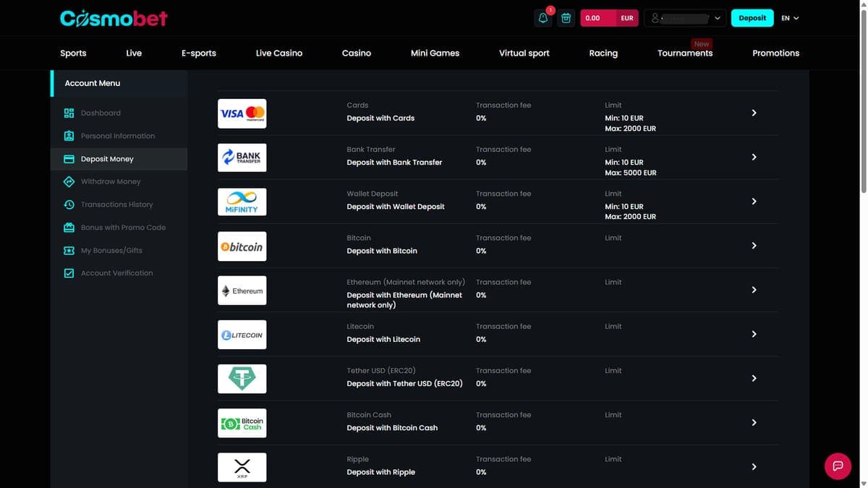
Task: Select the MiFinity logo
Action: coord(242,202)
